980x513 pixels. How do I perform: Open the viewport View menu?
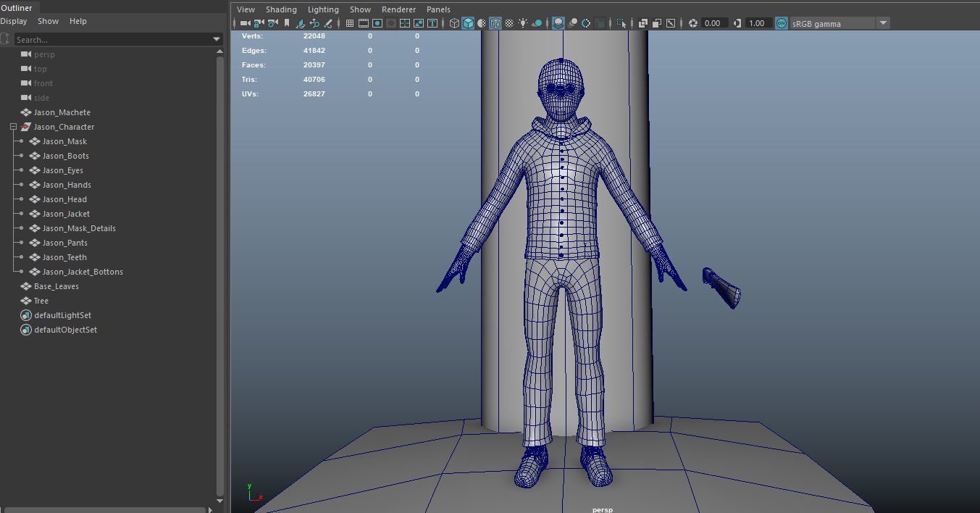click(x=246, y=9)
